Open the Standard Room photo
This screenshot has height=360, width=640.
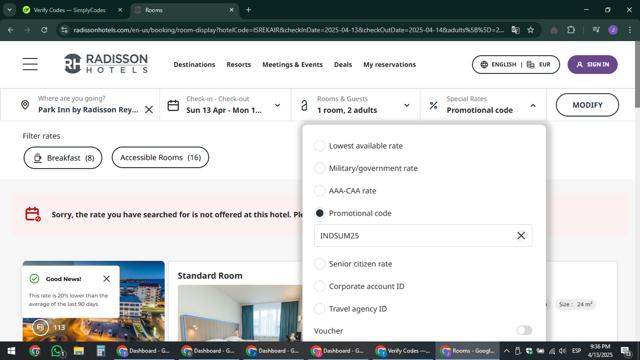point(240,313)
